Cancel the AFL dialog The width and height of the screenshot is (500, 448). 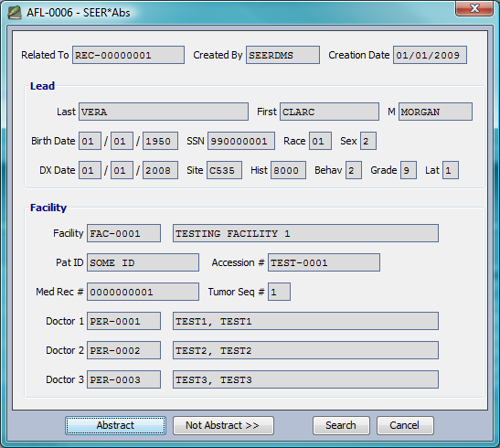405,425
